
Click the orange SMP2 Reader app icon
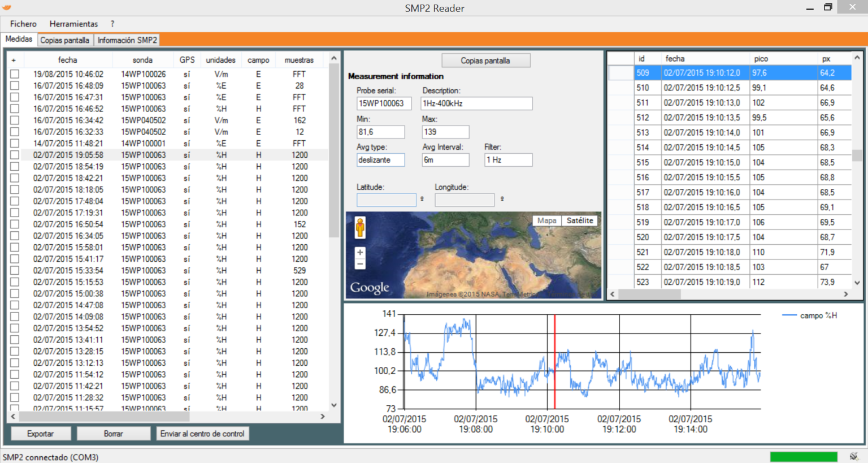coord(7,7)
